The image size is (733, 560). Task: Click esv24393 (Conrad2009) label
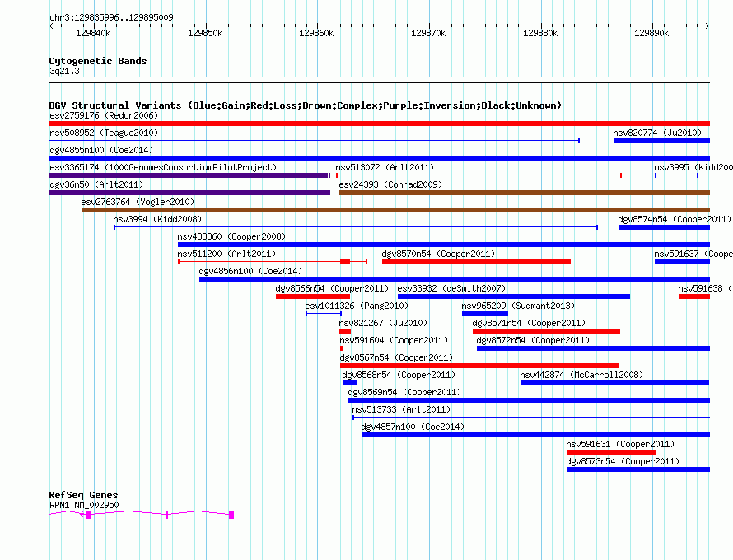[x=391, y=184]
